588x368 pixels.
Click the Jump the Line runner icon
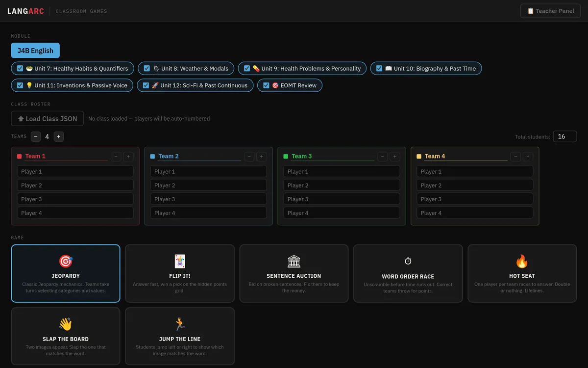click(x=180, y=324)
